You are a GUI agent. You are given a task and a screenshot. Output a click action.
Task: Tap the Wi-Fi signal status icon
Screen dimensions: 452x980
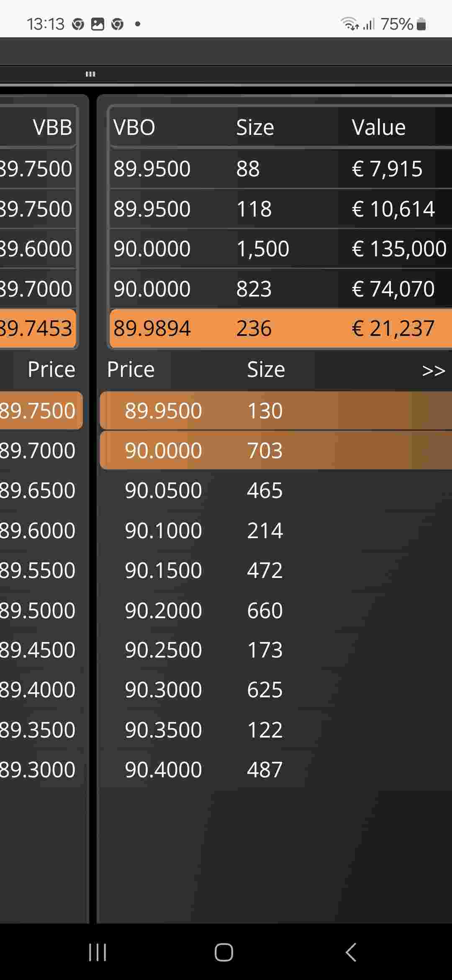pyautogui.click(x=349, y=24)
